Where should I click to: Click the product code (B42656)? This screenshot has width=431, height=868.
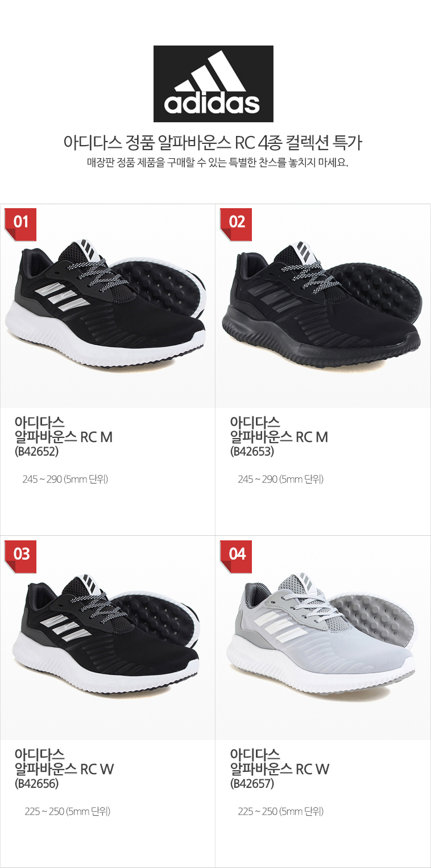36,784
